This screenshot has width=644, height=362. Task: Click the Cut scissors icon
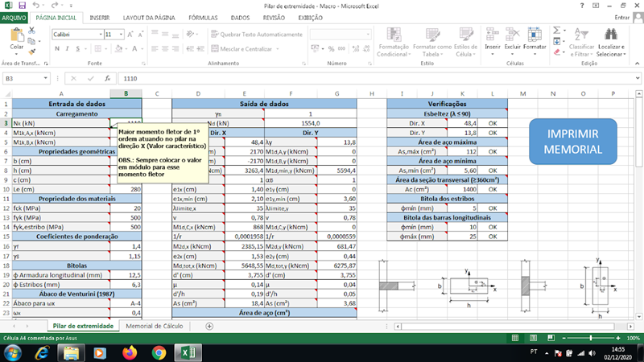point(31,31)
